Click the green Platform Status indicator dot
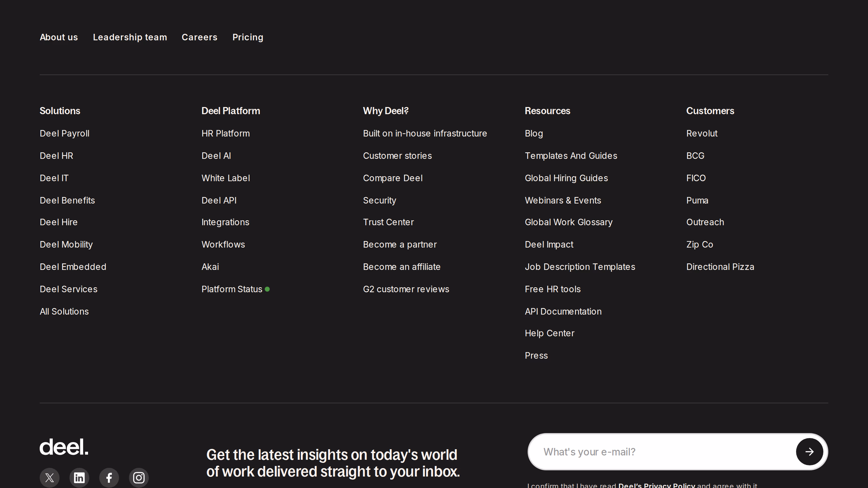 [x=267, y=289]
